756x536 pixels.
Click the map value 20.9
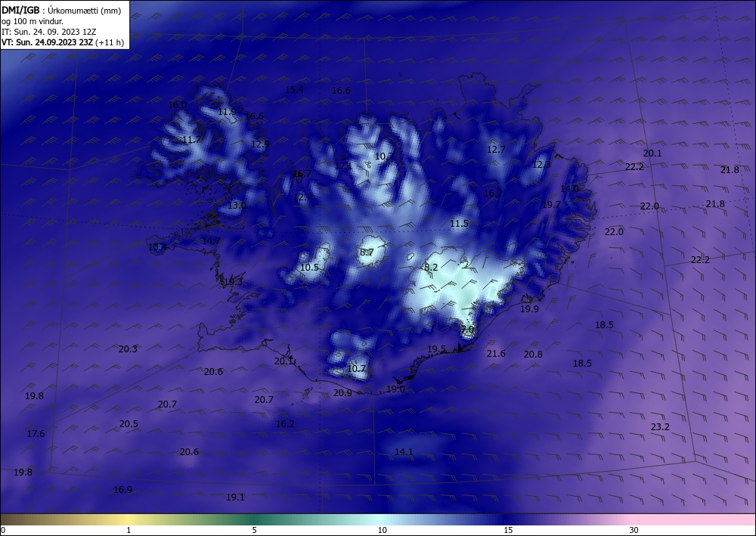(342, 393)
